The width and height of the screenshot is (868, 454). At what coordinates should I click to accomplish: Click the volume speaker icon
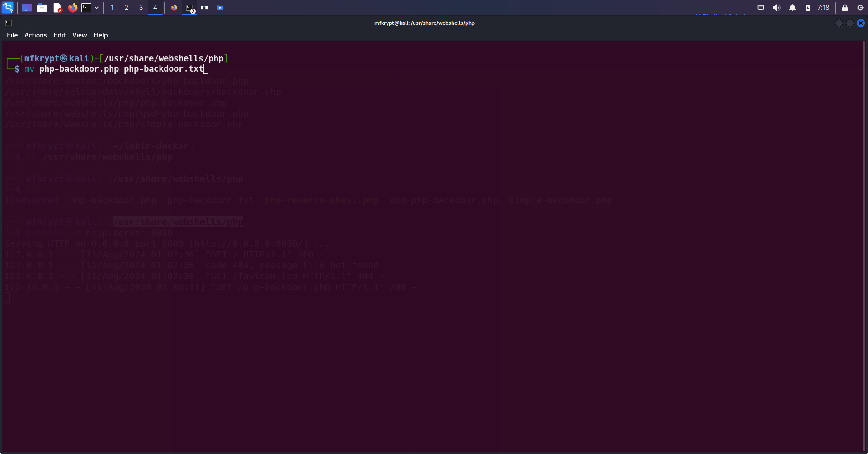point(777,8)
